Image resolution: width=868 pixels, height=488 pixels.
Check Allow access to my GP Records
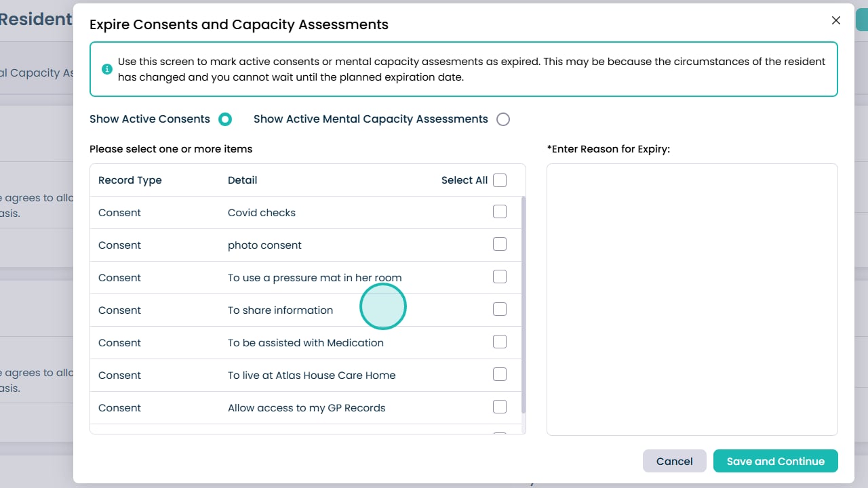coord(500,407)
